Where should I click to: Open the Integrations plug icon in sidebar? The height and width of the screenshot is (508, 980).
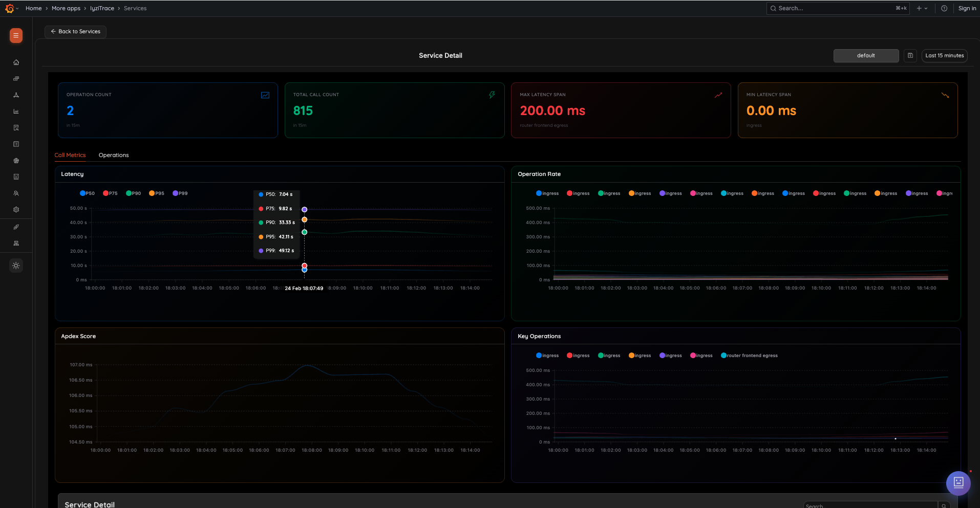coord(16,227)
